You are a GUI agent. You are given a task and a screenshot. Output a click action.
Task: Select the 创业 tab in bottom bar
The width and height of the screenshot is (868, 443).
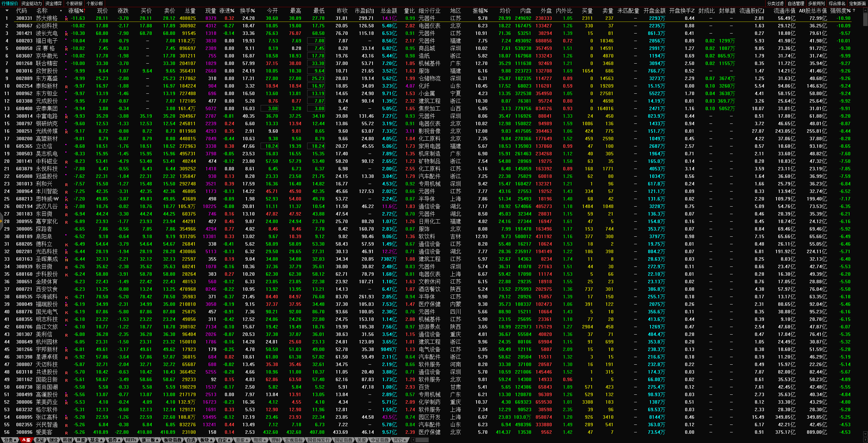point(53,440)
